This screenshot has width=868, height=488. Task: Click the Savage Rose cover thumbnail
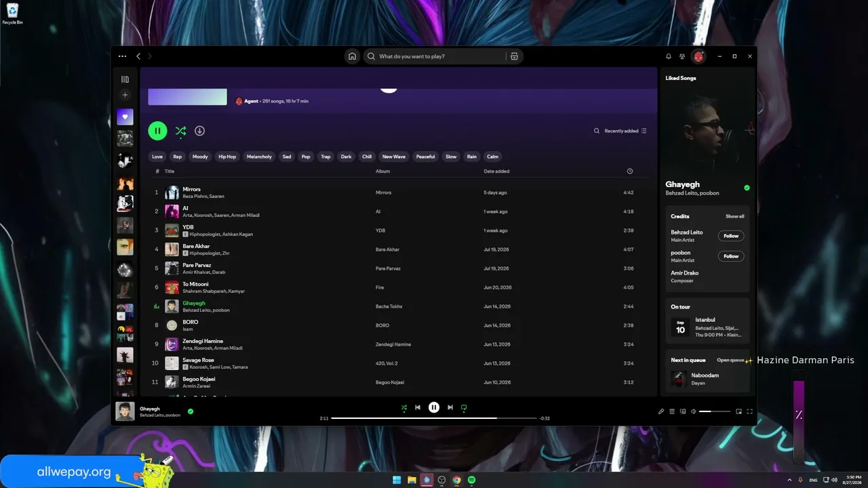[x=172, y=363]
